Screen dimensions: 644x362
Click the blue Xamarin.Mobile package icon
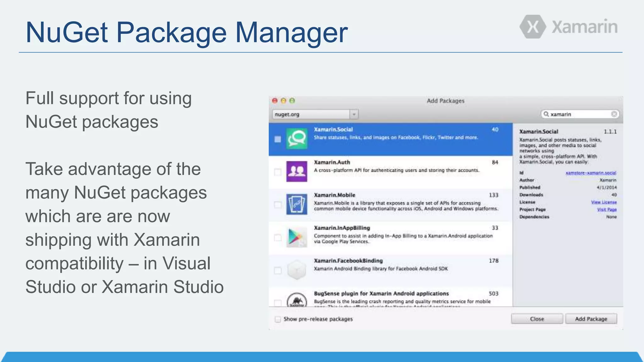297,204
